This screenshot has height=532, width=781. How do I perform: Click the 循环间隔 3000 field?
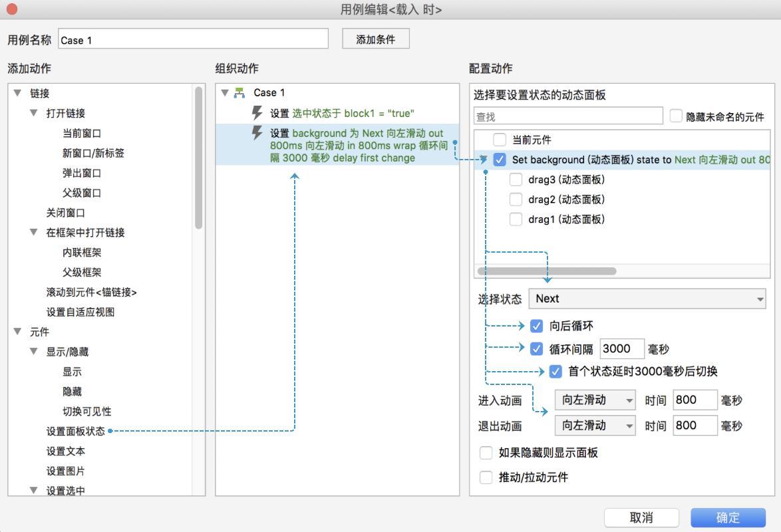(x=622, y=348)
